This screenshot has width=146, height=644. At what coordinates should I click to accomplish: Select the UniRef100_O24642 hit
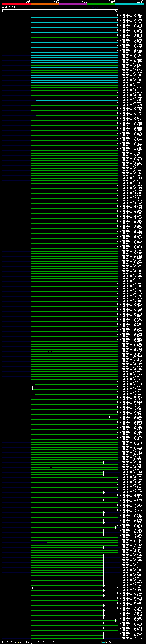[131, 595]
